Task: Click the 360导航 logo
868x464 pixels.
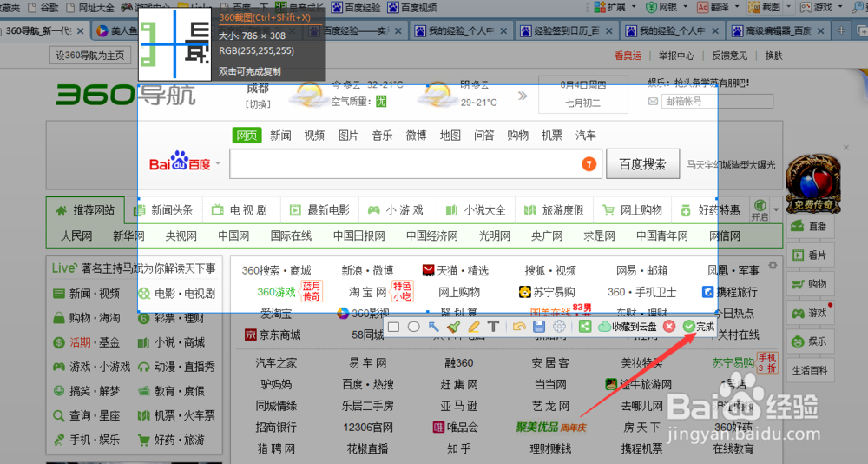Action: tap(126, 95)
